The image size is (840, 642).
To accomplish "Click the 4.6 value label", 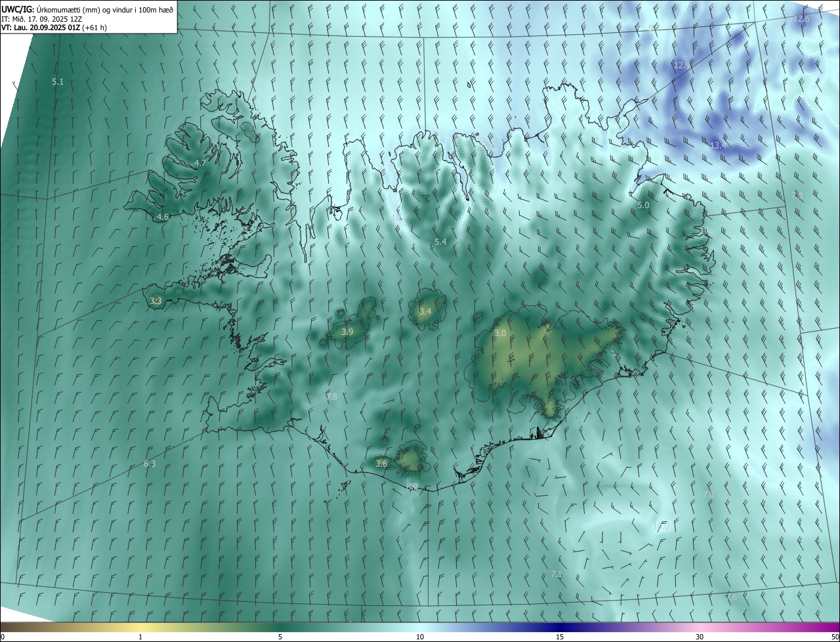I will 163,217.
